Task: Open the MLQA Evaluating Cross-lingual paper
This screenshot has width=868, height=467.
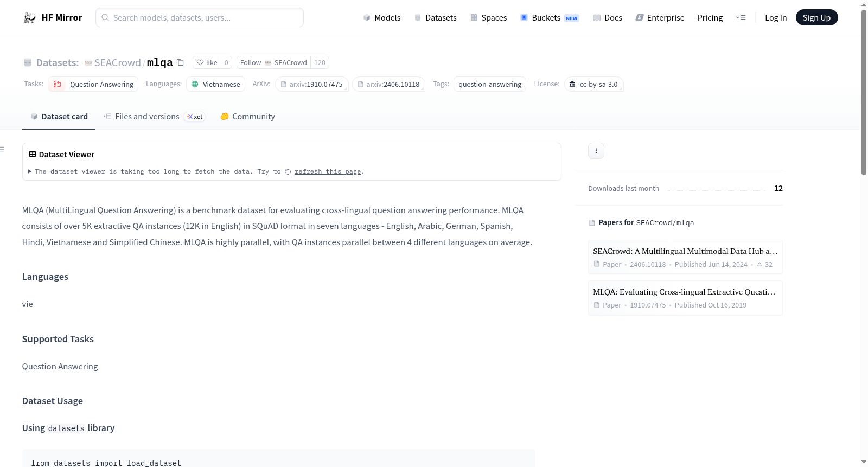Action: click(685, 298)
